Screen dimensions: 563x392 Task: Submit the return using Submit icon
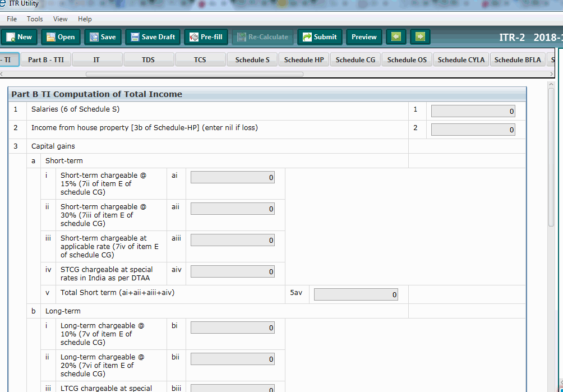coord(319,37)
